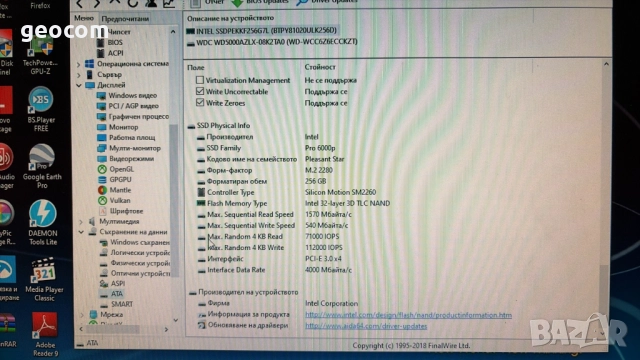Select Max. Sequential Read Speed row
This screenshot has width=640, height=360.
click(x=274, y=214)
